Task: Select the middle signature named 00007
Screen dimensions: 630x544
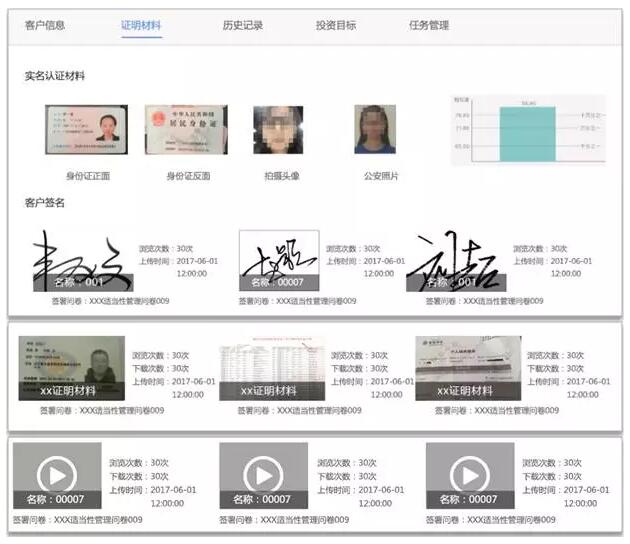Action: pyautogui.click(x=278, y=260)
